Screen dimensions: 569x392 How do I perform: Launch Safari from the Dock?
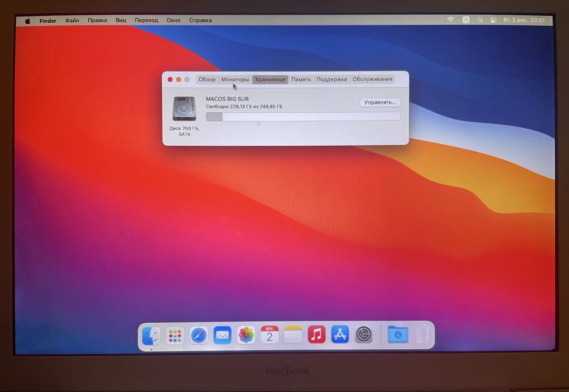[199, 335]
